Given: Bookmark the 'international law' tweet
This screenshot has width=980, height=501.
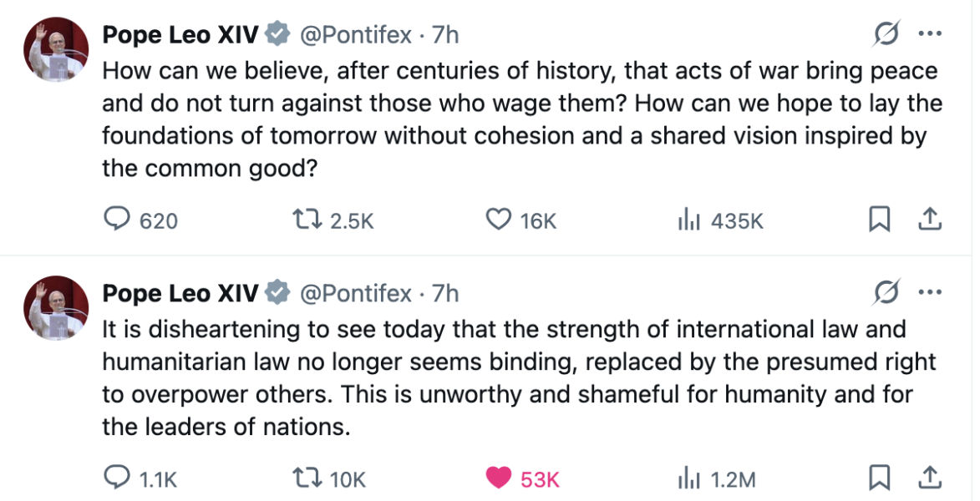Looking at the screenshot, I should point(879,478).
